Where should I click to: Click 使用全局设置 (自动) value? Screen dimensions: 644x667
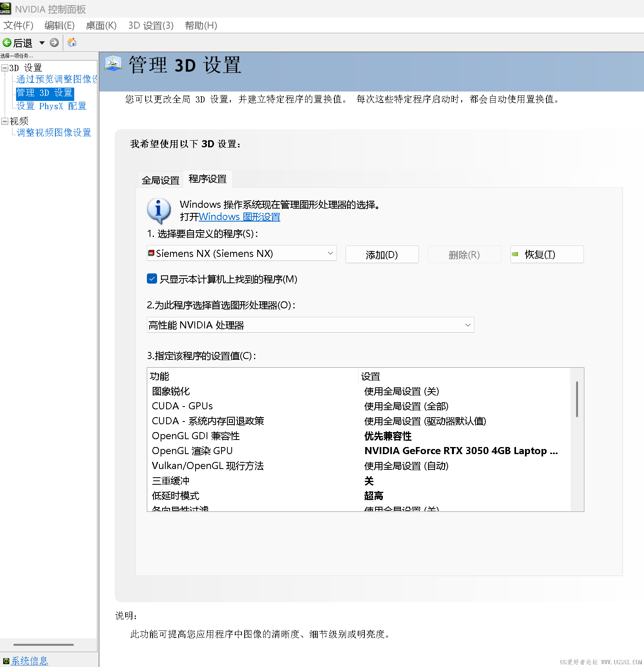406,466
